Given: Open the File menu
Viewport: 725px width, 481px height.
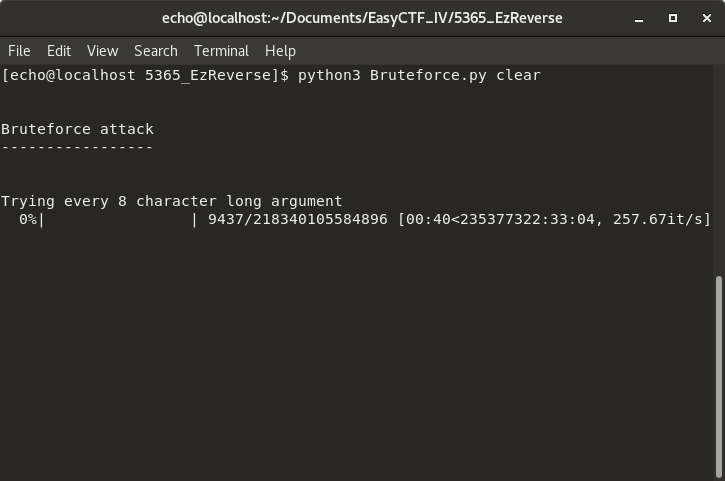Looking at the screenshot, I should tap(19, 51).
